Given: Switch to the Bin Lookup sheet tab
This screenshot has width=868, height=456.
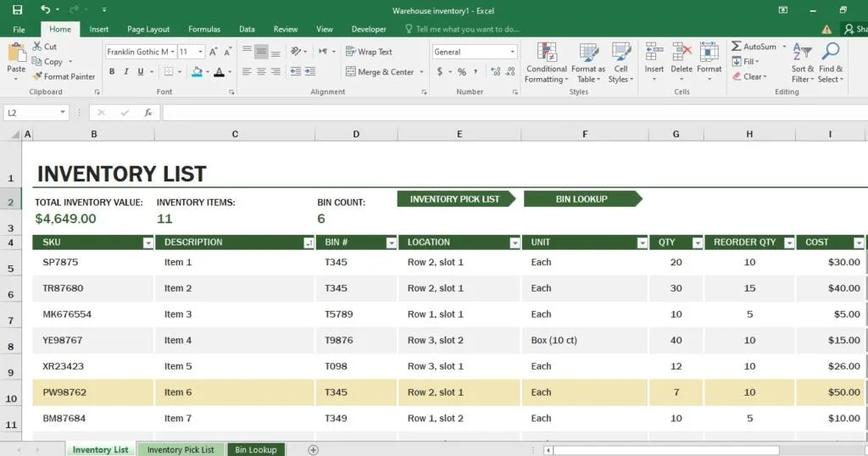Looking at the screenshot, I should pyautogui.click(x=255, y=449).
